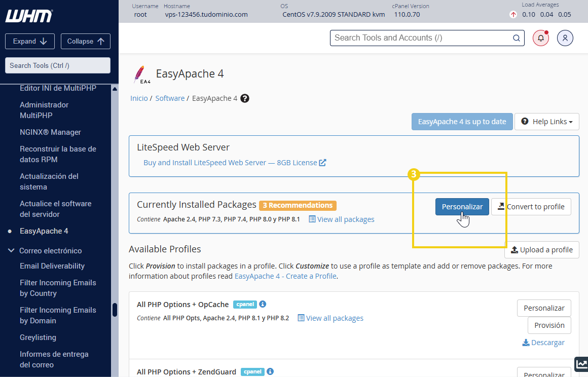Image resolution: width=588 pixels, height=377 pixels.
Task: Click Personalizar for All PHP Options + OpCache
Action: coord(544,308)
